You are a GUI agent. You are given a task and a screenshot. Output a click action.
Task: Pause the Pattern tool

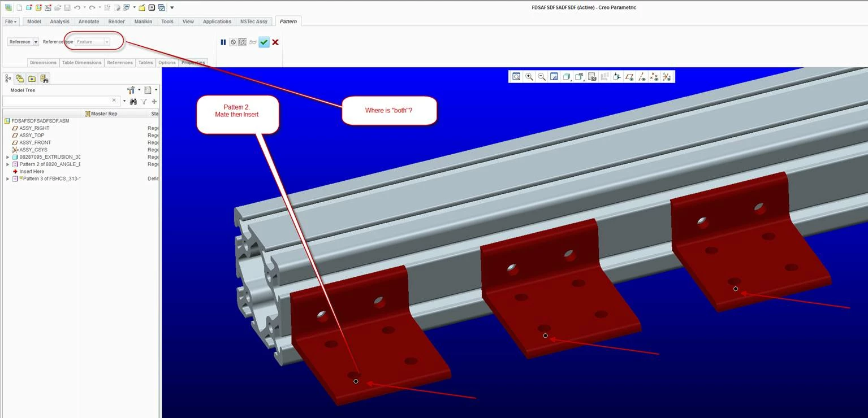(223, 42)
